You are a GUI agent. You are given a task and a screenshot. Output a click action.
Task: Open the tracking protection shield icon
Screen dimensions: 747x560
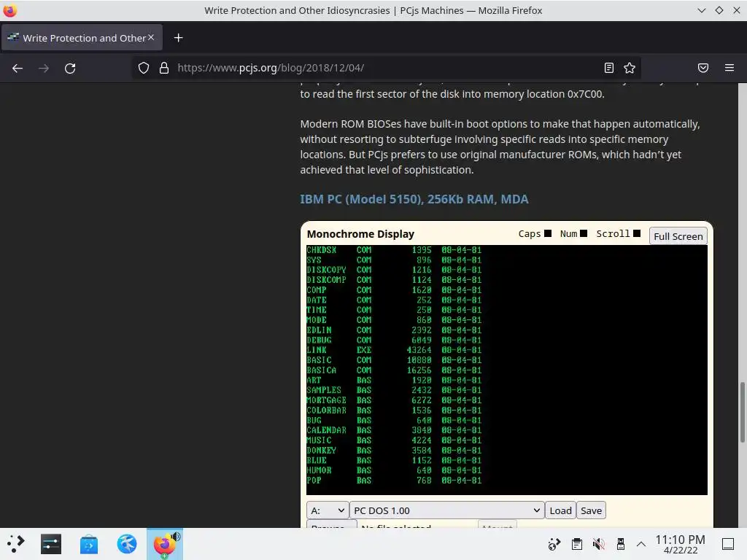pos(144,68)
